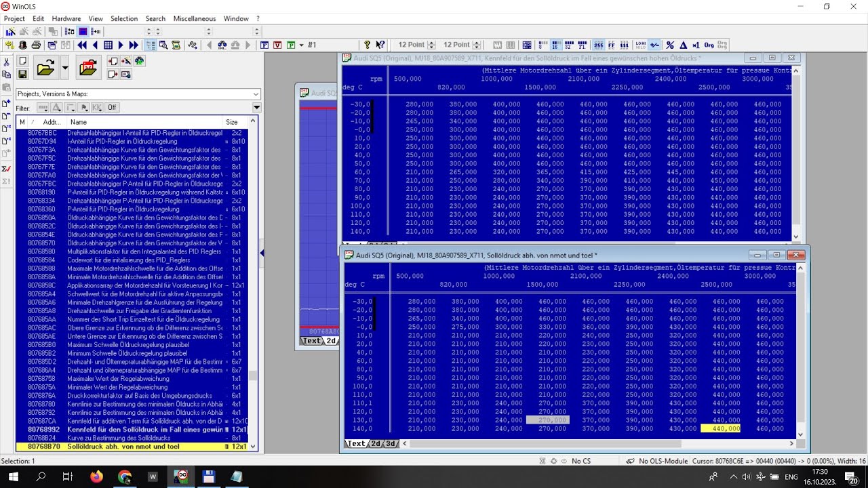This screenshot has width=868, height=488.
Task: Sort map list by Name column
Action: pos(146,122)
